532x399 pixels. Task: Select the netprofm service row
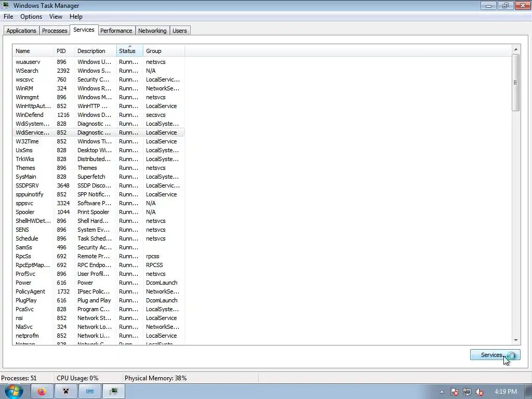point(99,335)
